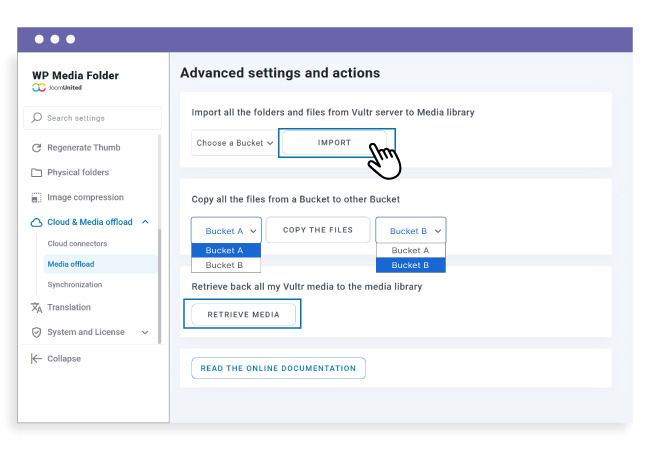
Task: Click the JoomUnited logo
Action: (x=57, y=87)
